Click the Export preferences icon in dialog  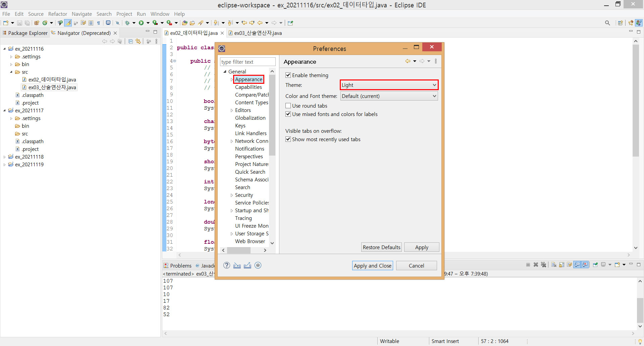click(248, 266)
